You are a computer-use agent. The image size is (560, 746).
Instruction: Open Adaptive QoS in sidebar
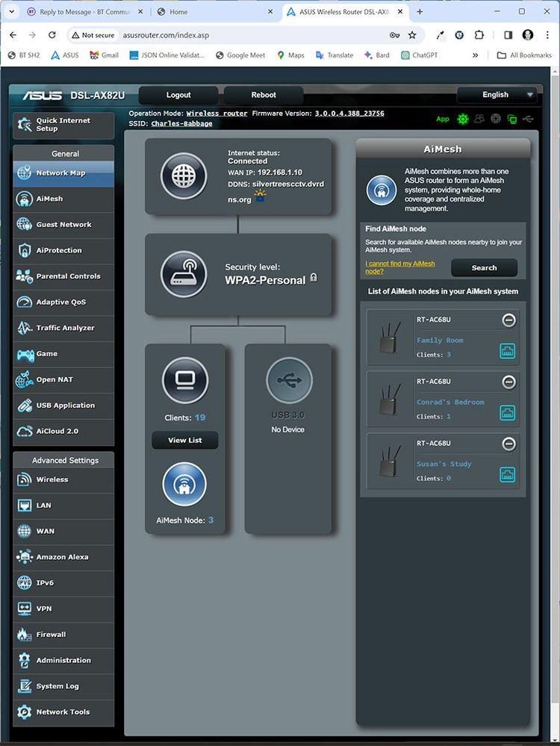(61, 302)
